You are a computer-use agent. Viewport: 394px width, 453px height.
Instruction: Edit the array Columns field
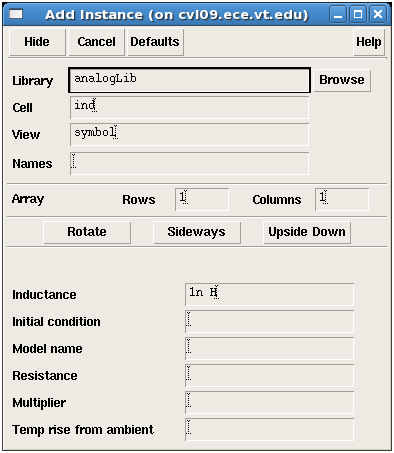point(342,199)
